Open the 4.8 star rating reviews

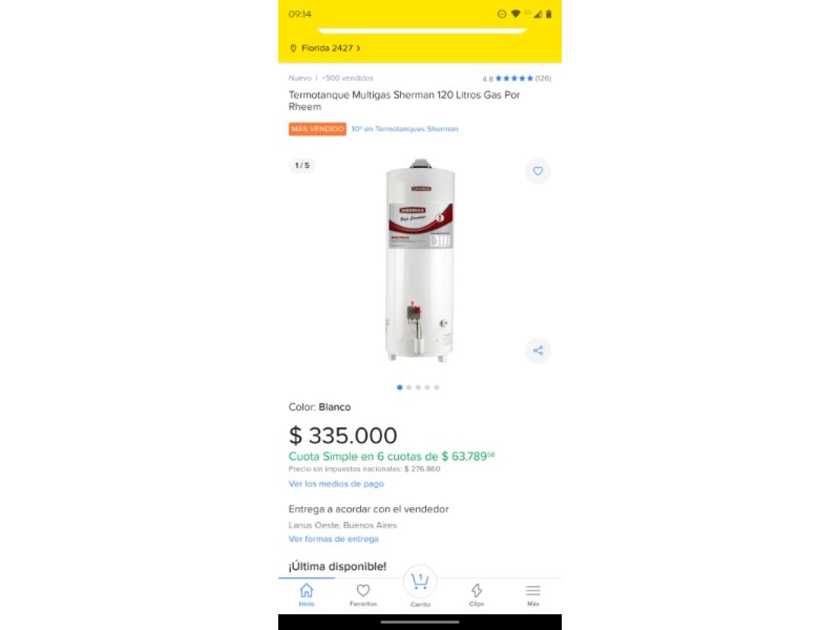click(516, 78)
